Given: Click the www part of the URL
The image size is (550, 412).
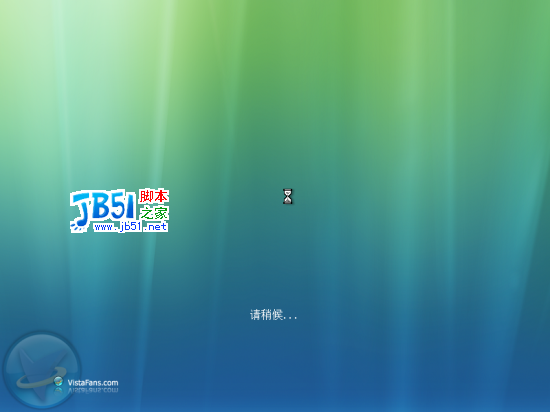Looking at the screenshot, I should [x=105, y=227].
